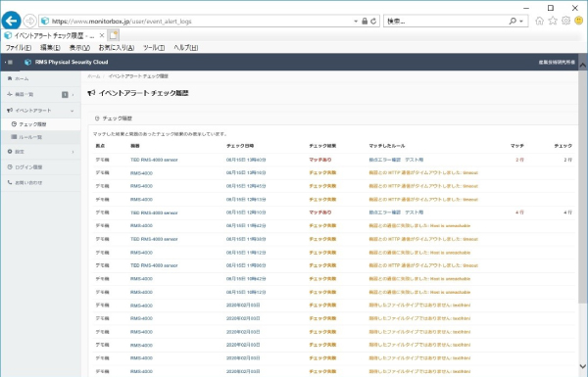Collapse the イベントアラート sidebar section chevron
Viewport: 588px width, 377px height.
(73, 111)
